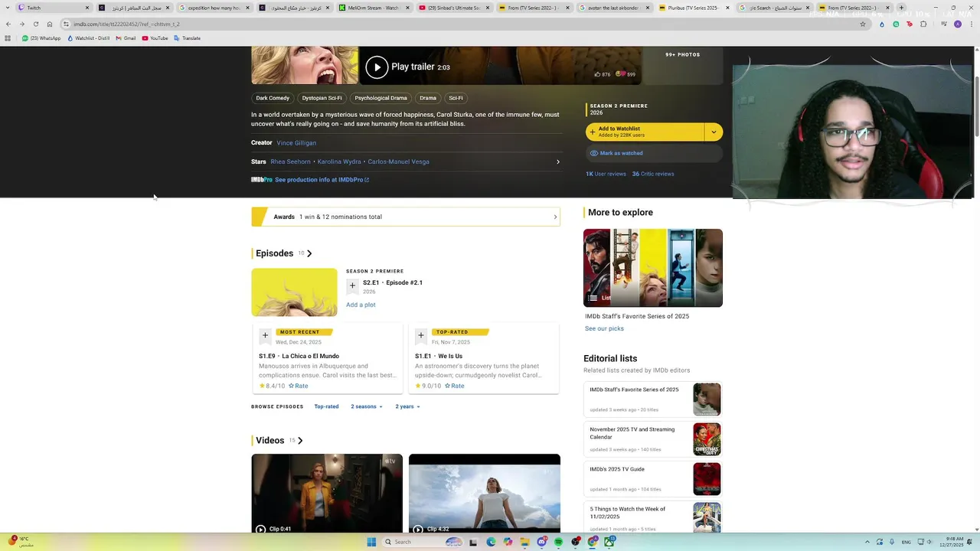The width and height of the screenshot is (980, 551).
Task: Open Clip 4:32 video thumbnail
Action: 485,493
